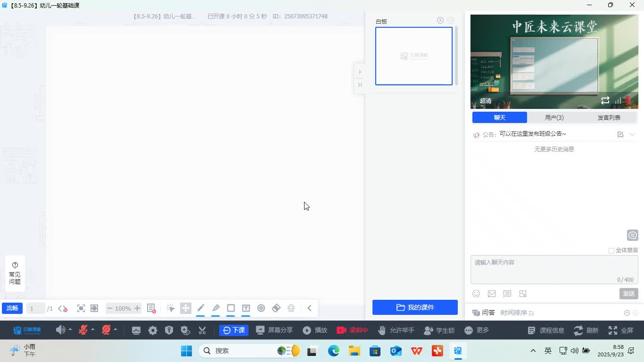Collapse the whiteboard toolbar with left chevron
The image size is (644, 362).
click(309, 308)
